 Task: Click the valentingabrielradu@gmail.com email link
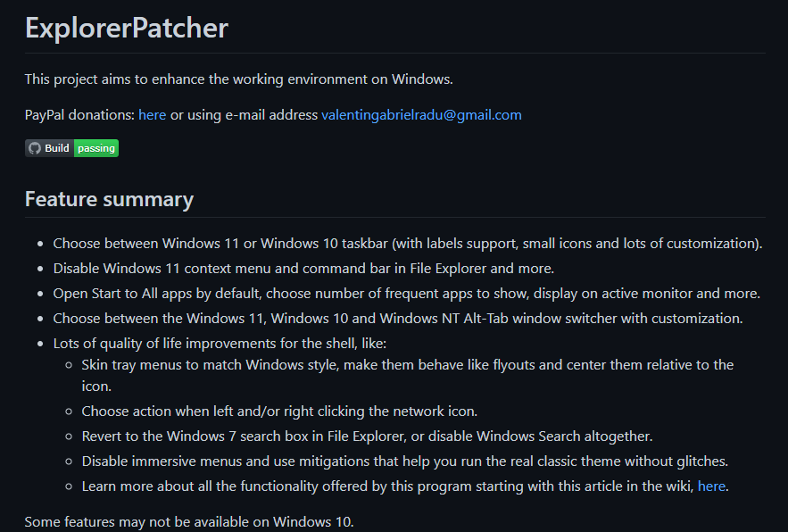click(421, 115)
